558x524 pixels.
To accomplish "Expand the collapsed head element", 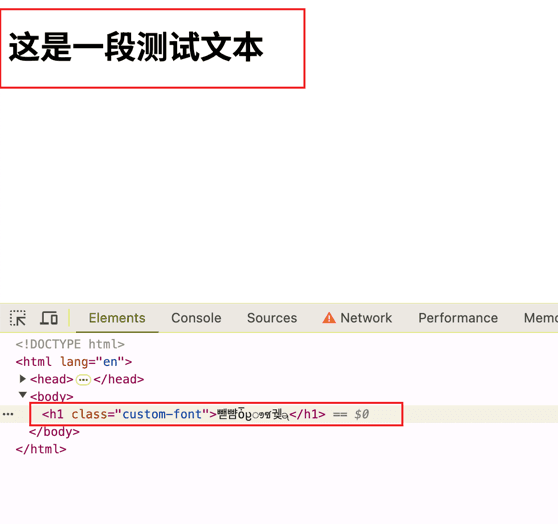I will (22, 379).
